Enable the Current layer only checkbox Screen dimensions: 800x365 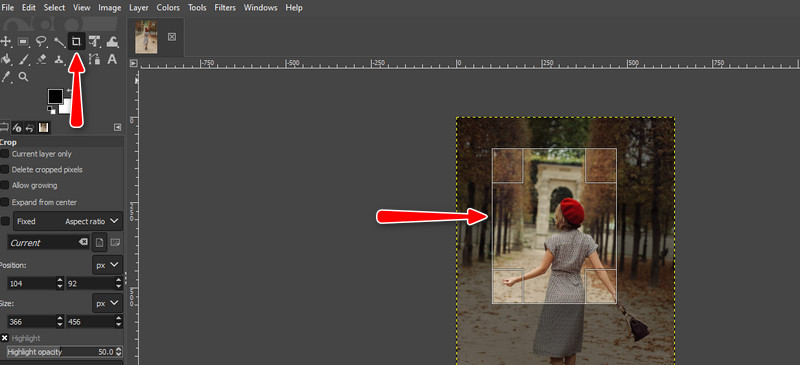coord(5,154)
